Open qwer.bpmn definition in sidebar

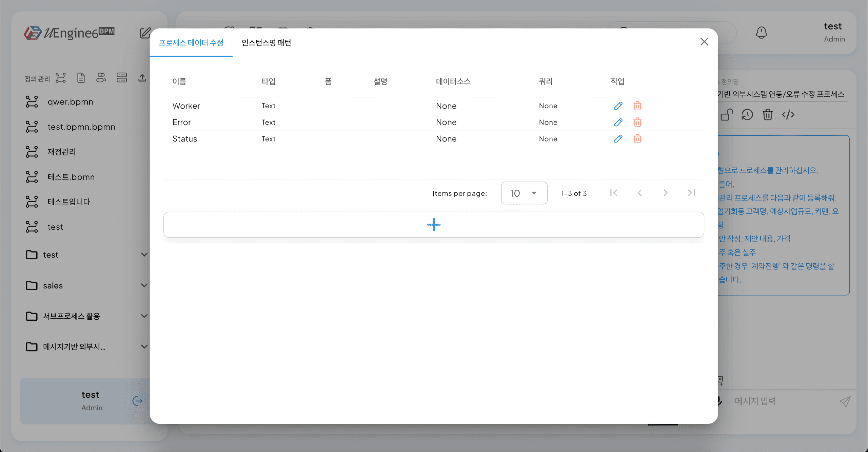(70, 102)
